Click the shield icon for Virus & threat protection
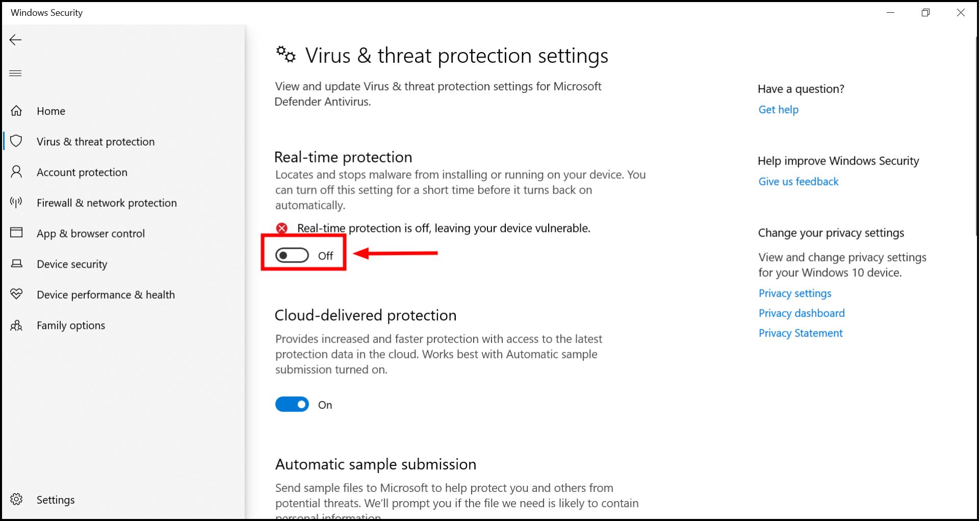 coord(16,141)
